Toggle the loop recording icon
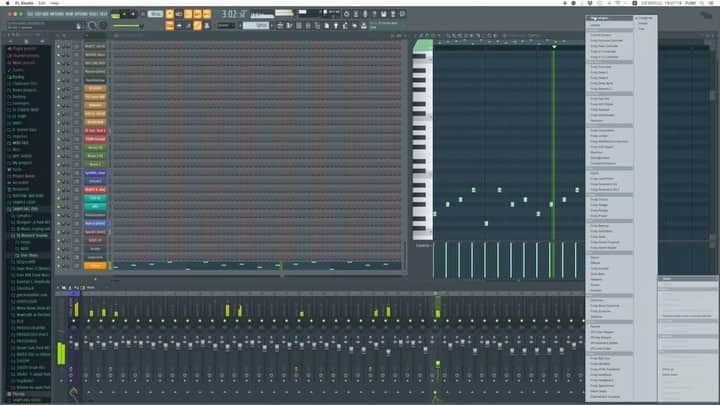The image size is (720, 405). (x=207, y=14)
